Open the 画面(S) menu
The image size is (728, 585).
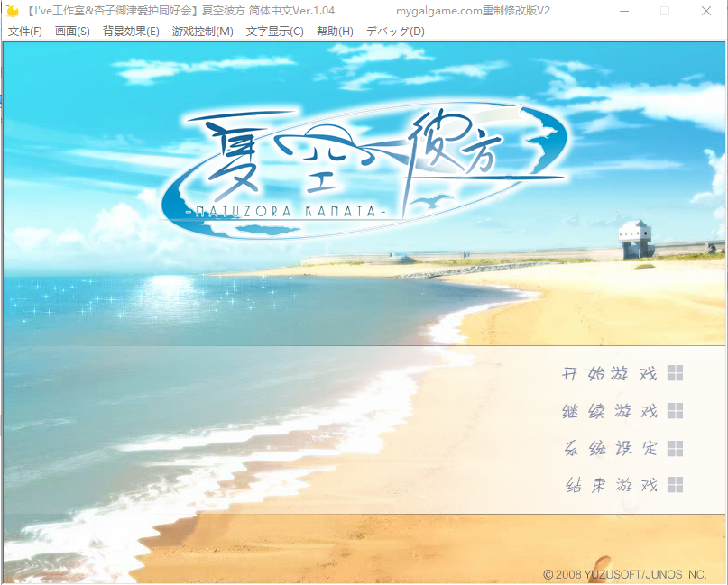tap(74, 31)
